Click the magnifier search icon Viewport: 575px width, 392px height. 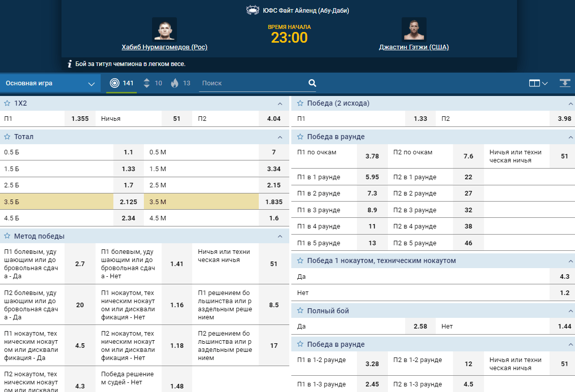(x=312, y=83)
